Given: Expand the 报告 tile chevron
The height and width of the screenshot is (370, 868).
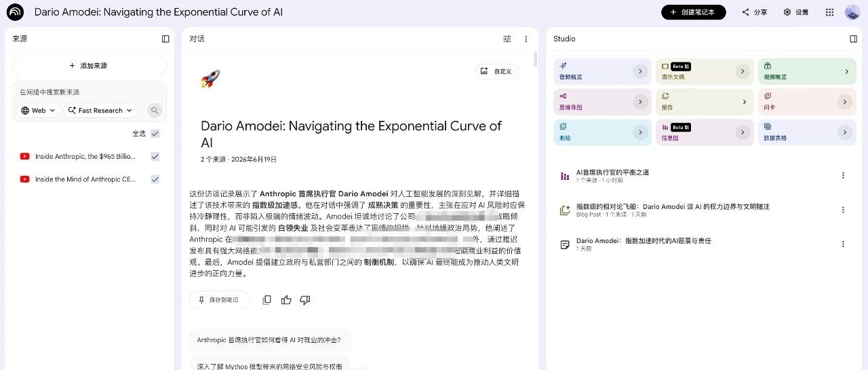Looking at the screenshot, I should point(743,102).
